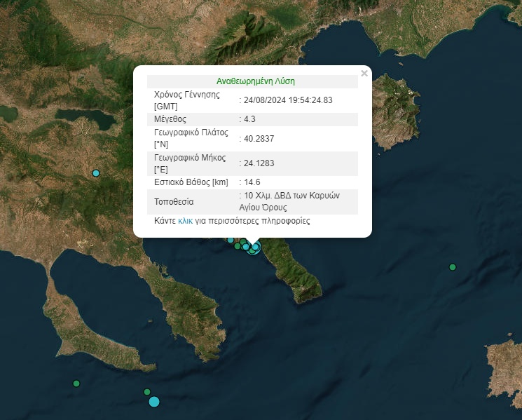Open the 'κλικ' link for more information
This screenshot has height=420, width=522.
point(186,221)
